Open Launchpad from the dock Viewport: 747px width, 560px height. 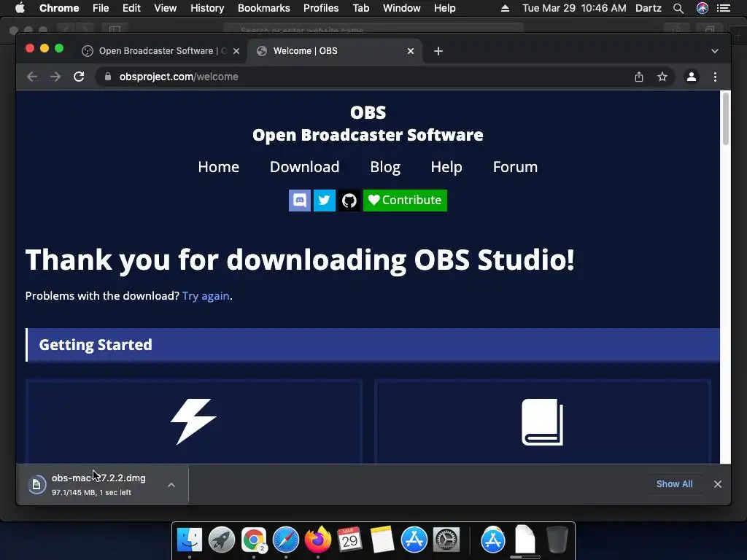point(222,540)
